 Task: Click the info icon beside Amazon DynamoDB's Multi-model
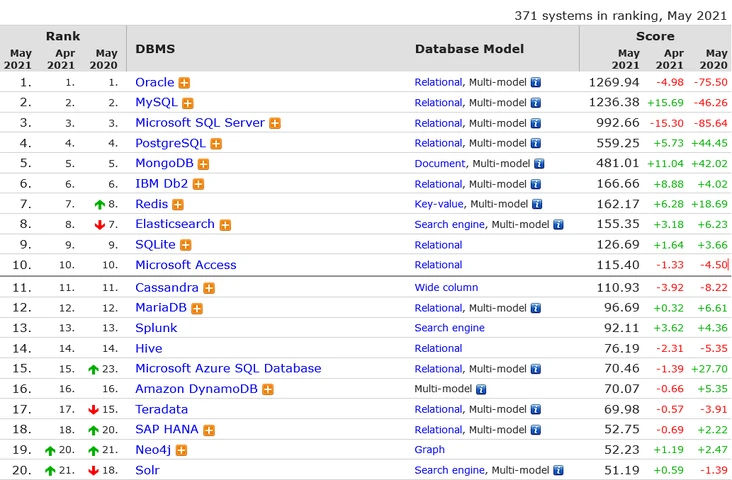tap(482, 389)
